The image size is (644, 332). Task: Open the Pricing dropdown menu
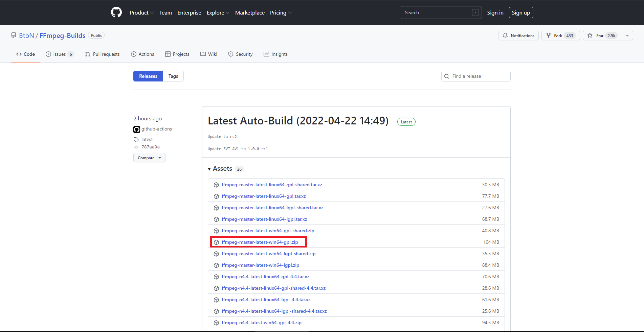281,13
